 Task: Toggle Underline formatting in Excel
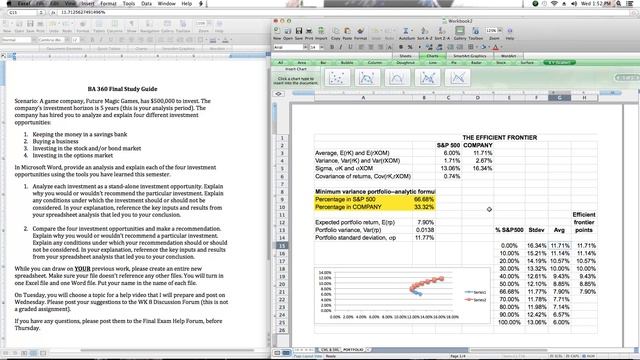pyautogui.click(x=350, y=47)
